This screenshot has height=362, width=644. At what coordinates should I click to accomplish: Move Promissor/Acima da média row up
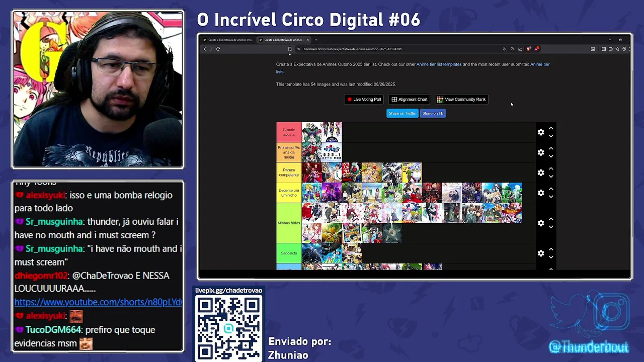point(551,148)
